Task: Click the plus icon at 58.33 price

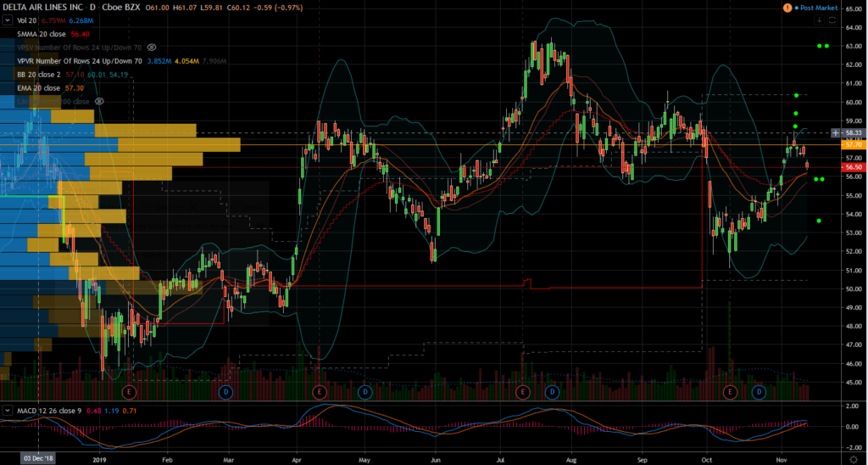Action: [x=837, y=133]
